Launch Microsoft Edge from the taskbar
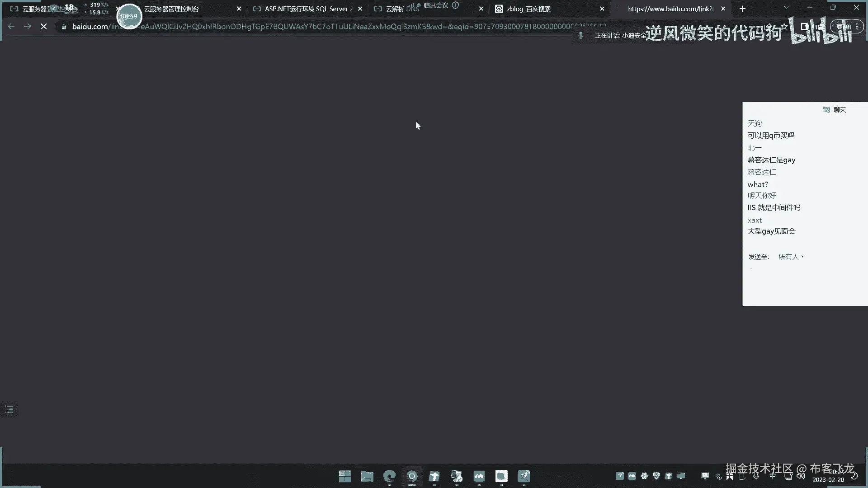This screenshot has height=488, width=868. [x=389, y=476]
